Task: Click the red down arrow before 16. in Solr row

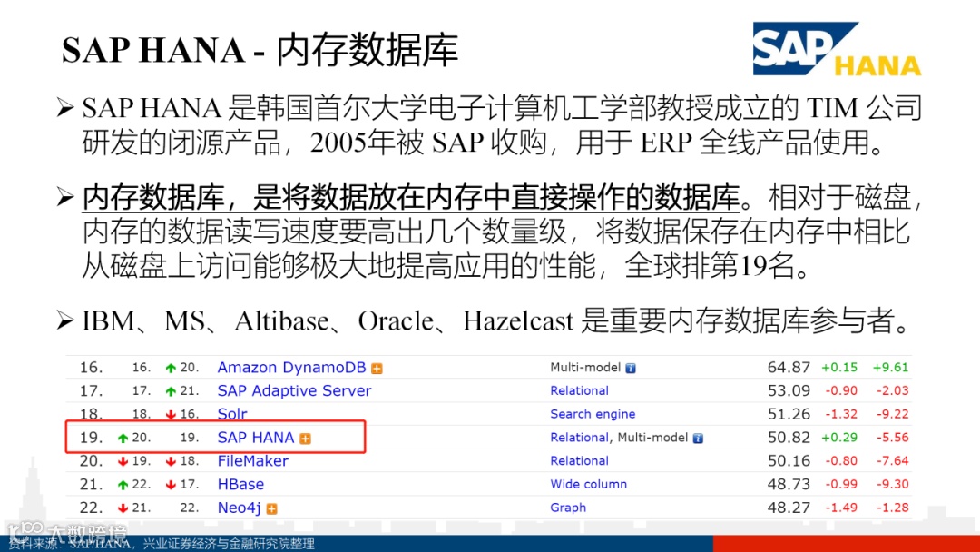Action: pyautogui.click(x=171, y=415)
